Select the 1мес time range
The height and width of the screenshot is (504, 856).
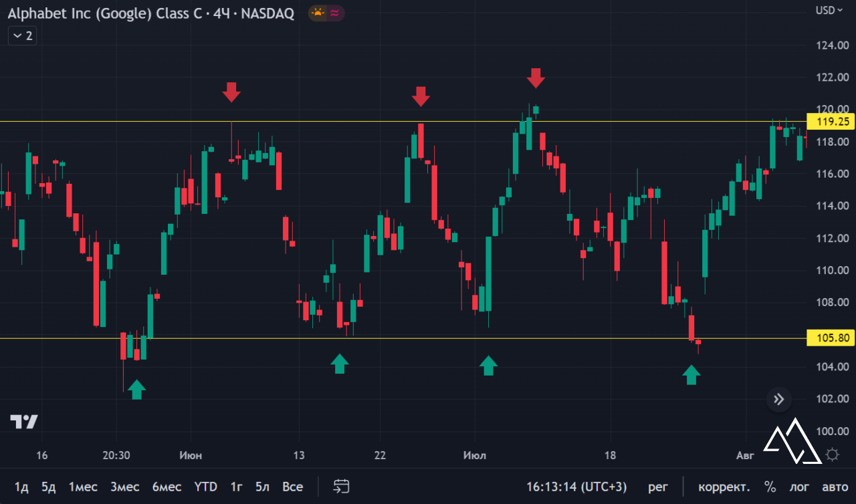point(83,487)
